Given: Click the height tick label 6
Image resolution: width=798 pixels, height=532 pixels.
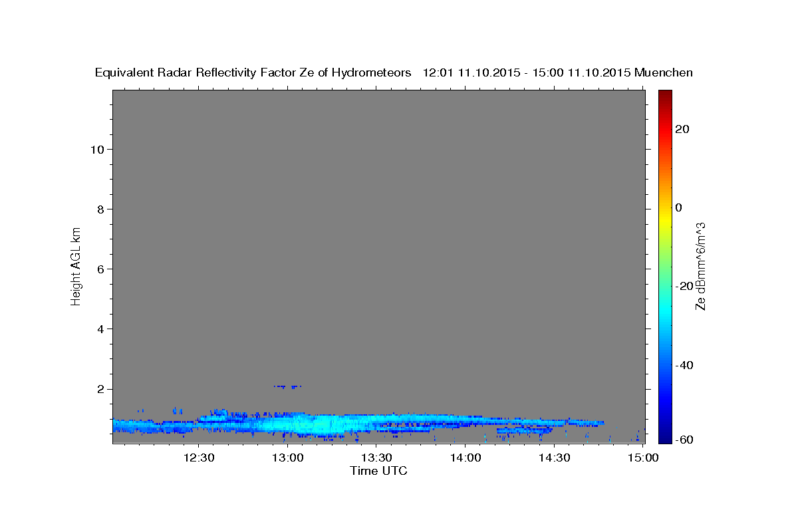Looking at the screenshot, I should (x=100, y=269).
